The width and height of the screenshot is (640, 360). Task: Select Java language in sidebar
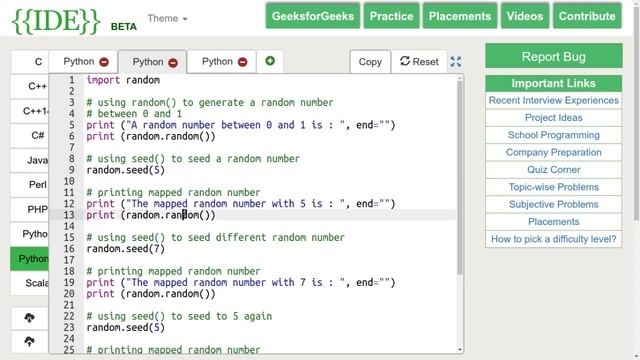click(x=30, y=160)
